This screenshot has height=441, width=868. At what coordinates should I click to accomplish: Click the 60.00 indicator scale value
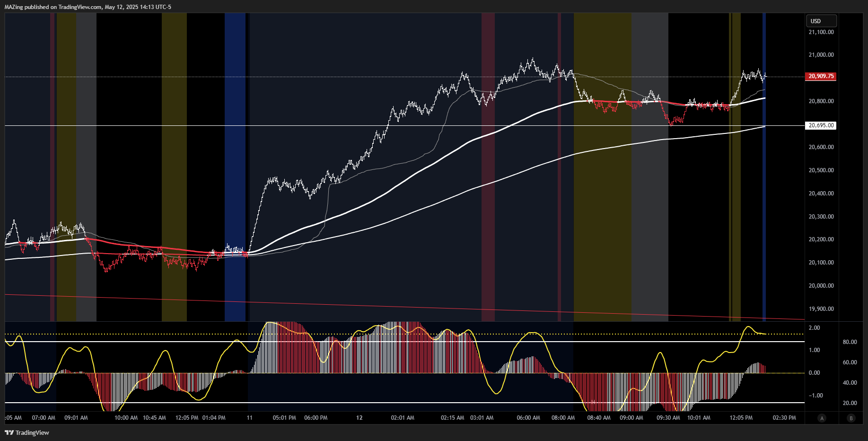click(850, 362)
